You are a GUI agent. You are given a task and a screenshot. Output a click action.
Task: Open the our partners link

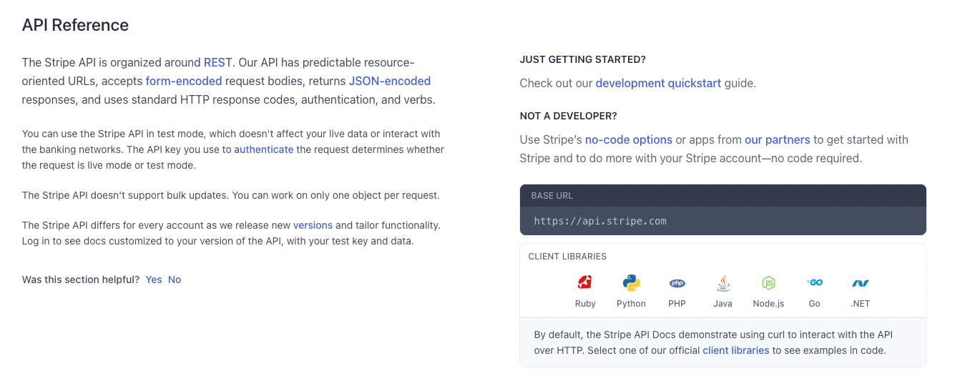pos(778,139)
